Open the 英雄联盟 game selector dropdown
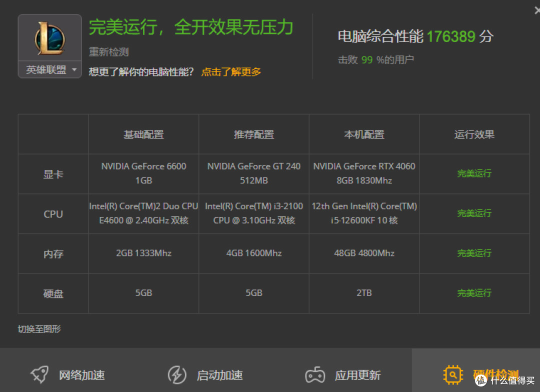The image size is (540, 392). pyautogui.click(x=50, y=70)
